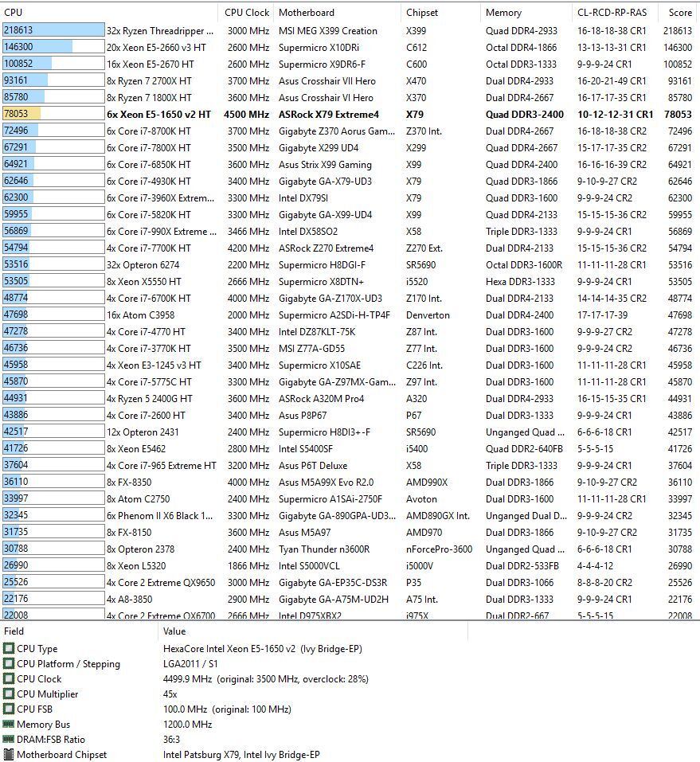Click the Asus P8P67 motherboard cell
Image resolution: width=700 pixels, height=762 pixels.
pos(303,416)
